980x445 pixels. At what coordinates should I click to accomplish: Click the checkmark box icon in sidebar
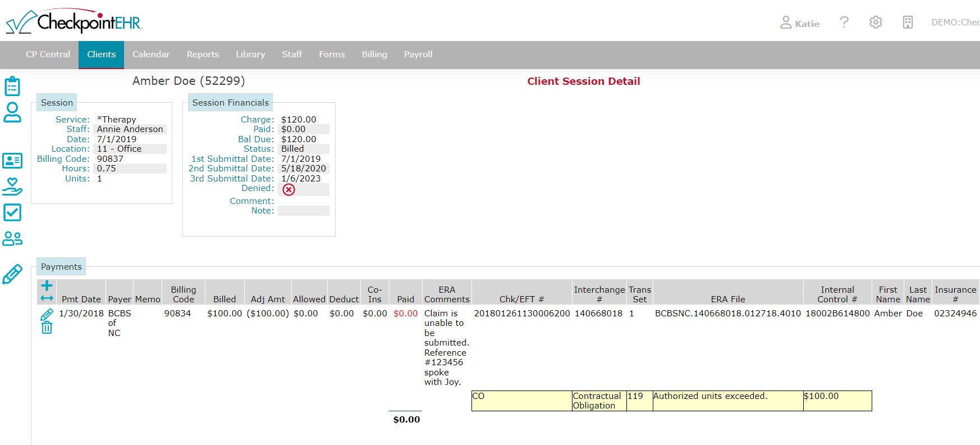click(12, 212)
